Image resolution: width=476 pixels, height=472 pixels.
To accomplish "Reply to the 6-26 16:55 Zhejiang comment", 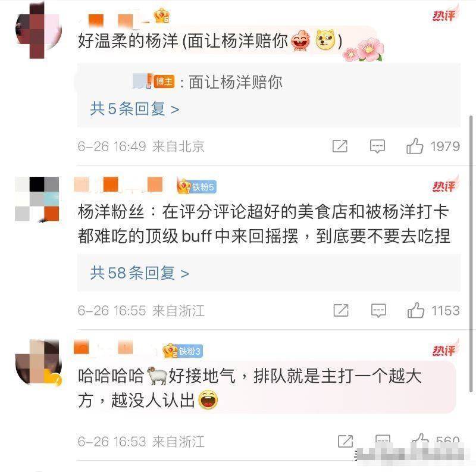I will point(378,311).
